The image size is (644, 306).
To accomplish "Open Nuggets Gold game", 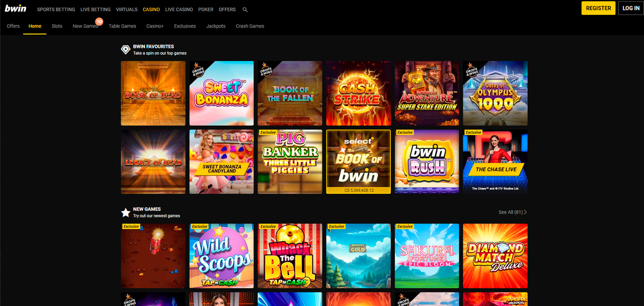I will [359, 256].
